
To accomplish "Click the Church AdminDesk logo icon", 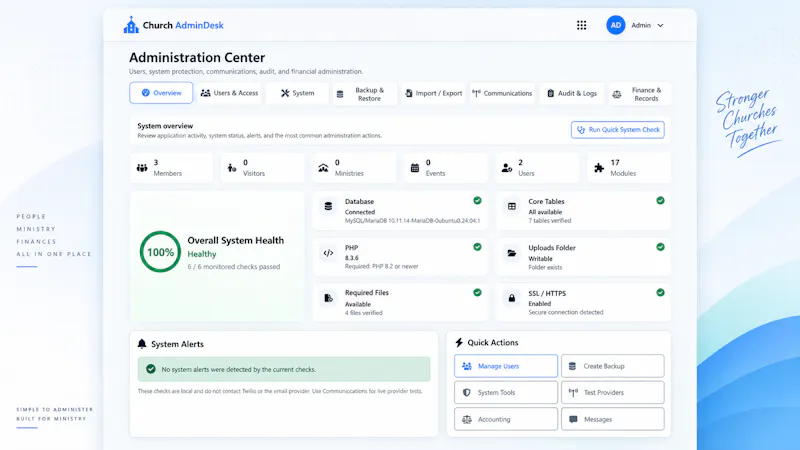I will click(x=131, y=25).
